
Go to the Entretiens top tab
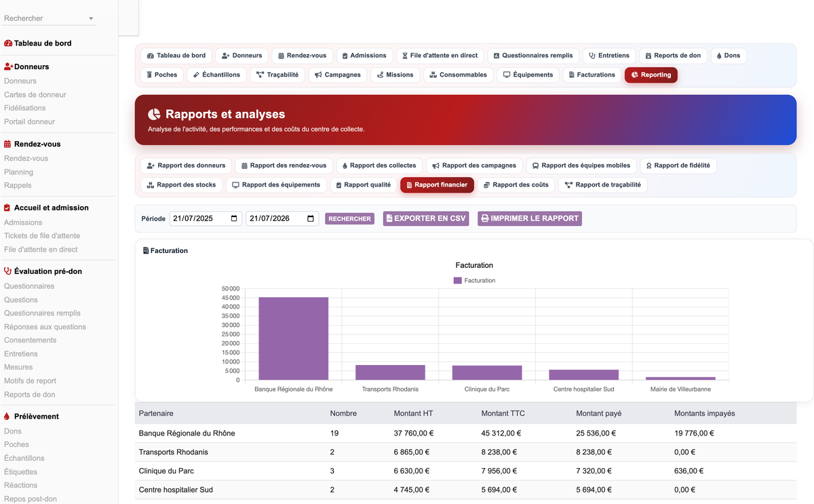(609, 56)
